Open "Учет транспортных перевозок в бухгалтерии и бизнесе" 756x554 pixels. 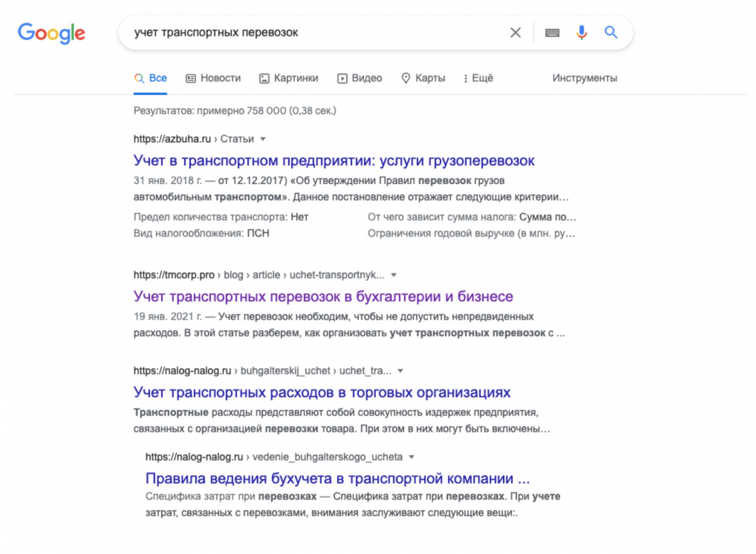point(323,296)
